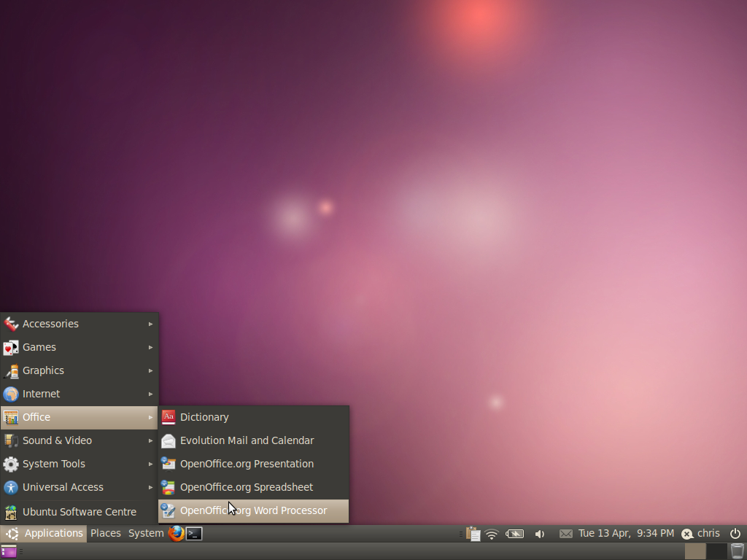
Task: Click the Ubuntu Software Centre label
Action: click(x=80, y=512)
